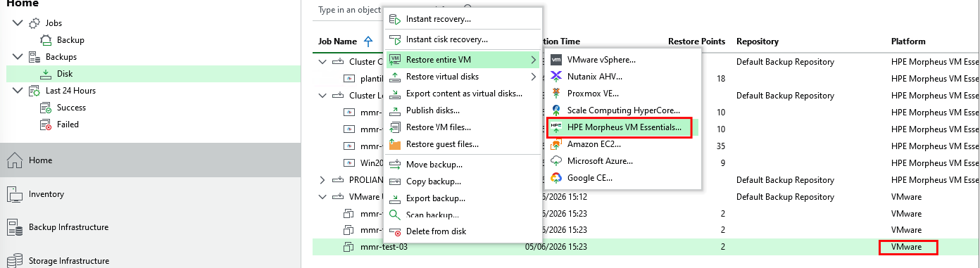This screenshot has height=268, width=980.
Task: Click the Delete from disk icon
Action: click(x=395, y=231)
